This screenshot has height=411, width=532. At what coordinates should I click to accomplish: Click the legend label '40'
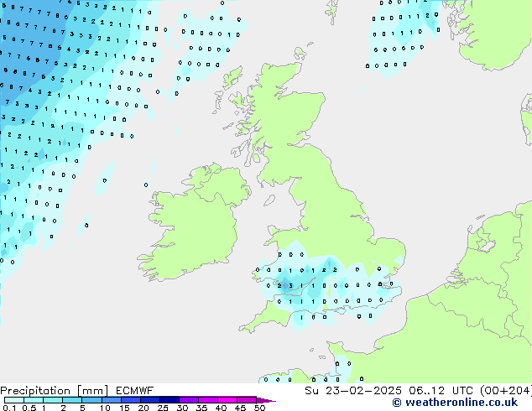[x=221, y=408]
